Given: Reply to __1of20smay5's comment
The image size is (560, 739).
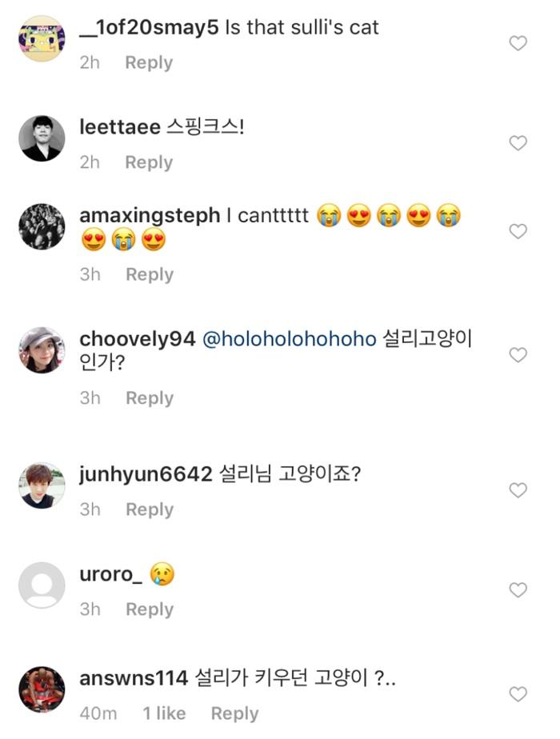Looking at the screenshot, I should click(x=149, y=63).
